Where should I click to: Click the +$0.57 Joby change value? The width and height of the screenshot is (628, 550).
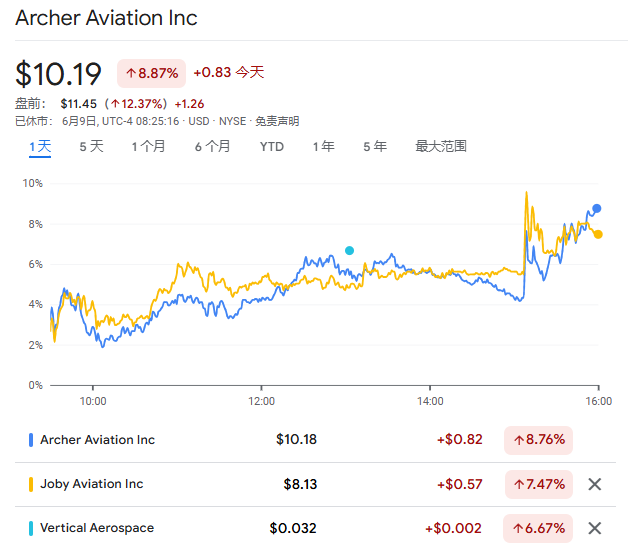[x=459, y=484]
